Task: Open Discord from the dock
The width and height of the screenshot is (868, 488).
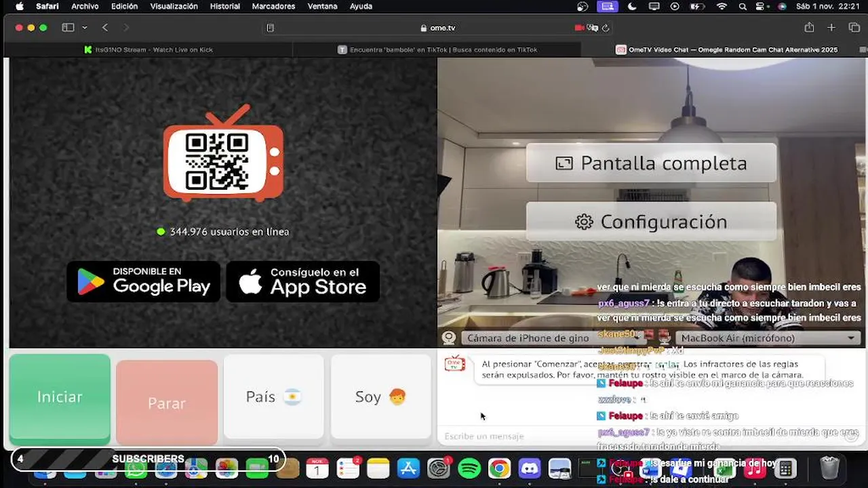Action: [x=530, y=468]
